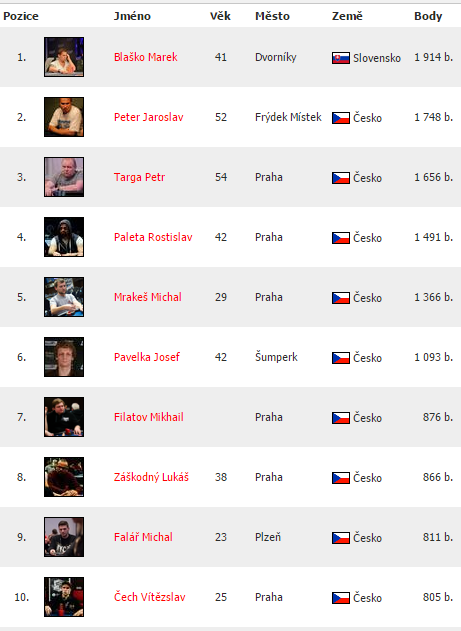This screenshot has height=631, width=461.
Task: Click the Jméno column header
Action: point(132,16)
